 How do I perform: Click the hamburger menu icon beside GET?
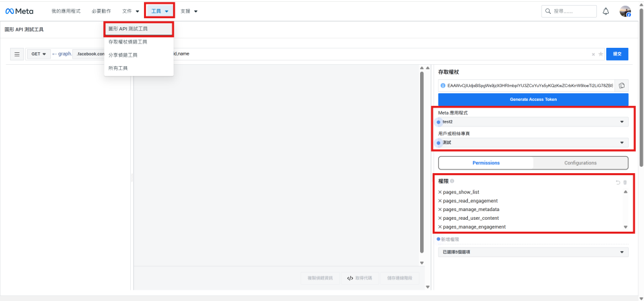16,54
